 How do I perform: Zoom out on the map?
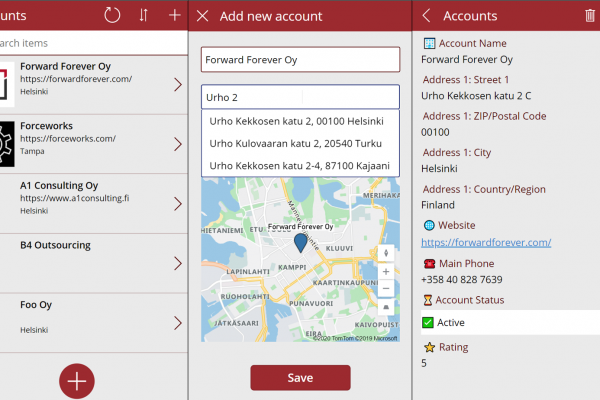[x=386, y=288]
